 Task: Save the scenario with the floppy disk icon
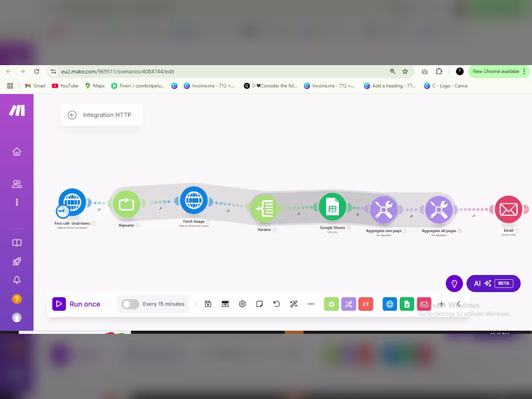208,304
